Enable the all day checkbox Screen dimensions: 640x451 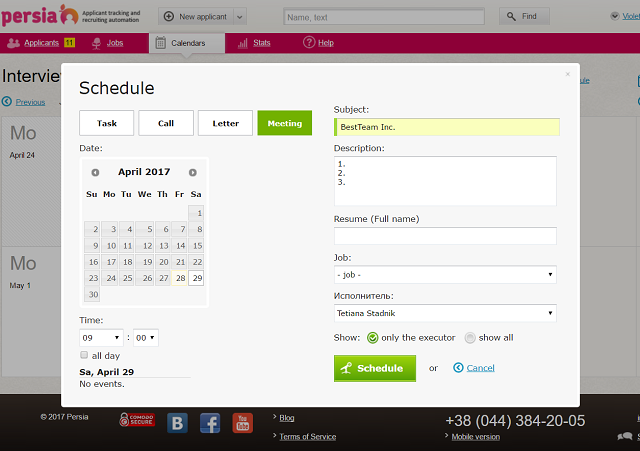[84, 355]
